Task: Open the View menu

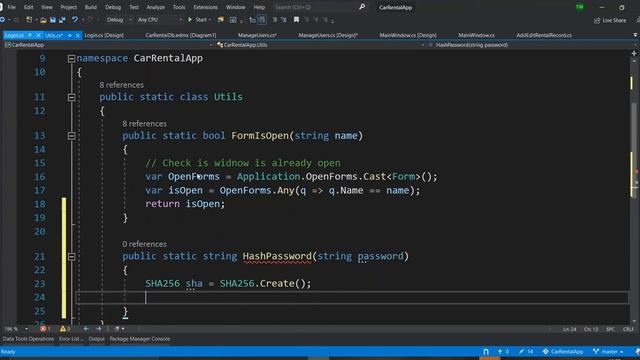Action: point(47,7)
